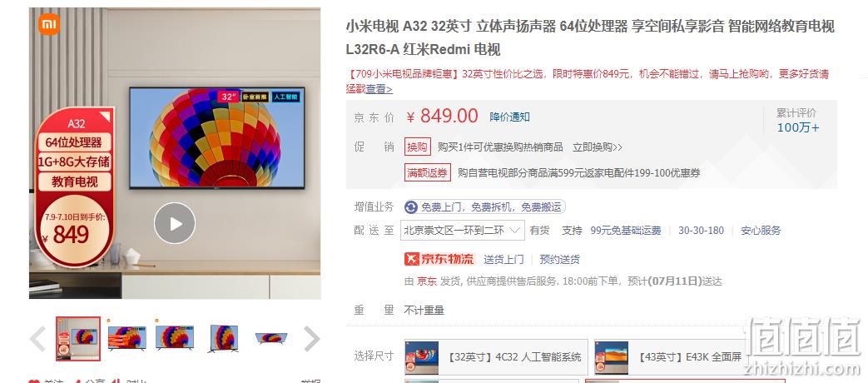Viewport: 868px width, 383px height.
Task: Click the 京东物流 logistics logo
Action: pos(439,258)
